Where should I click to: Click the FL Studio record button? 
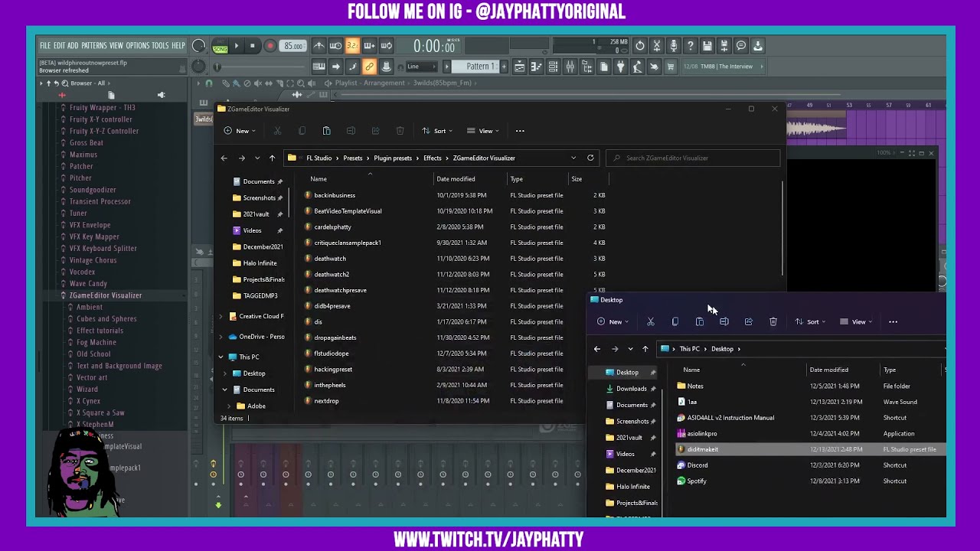point(269,46)
